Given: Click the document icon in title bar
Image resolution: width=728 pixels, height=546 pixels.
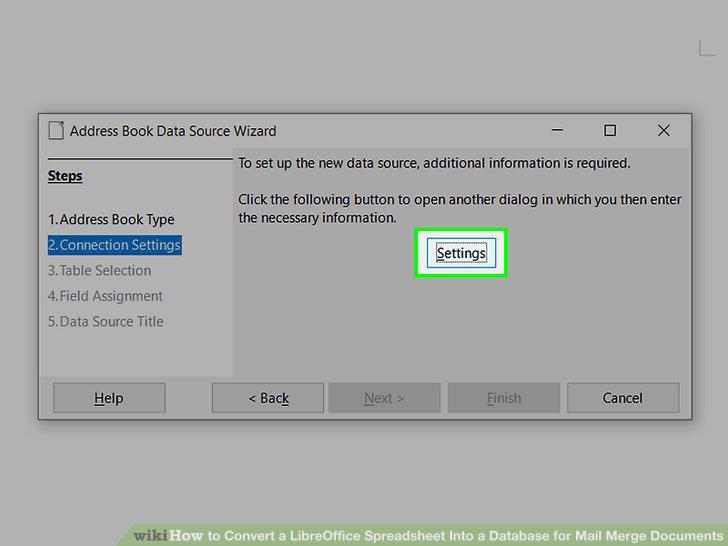Looking at the screenshot, I should coord(56,130).
